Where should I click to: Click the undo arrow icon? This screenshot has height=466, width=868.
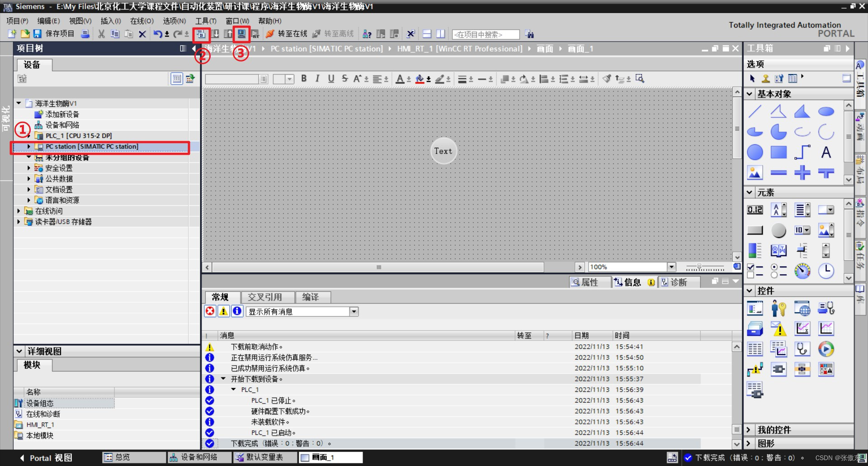pos(157,34)
